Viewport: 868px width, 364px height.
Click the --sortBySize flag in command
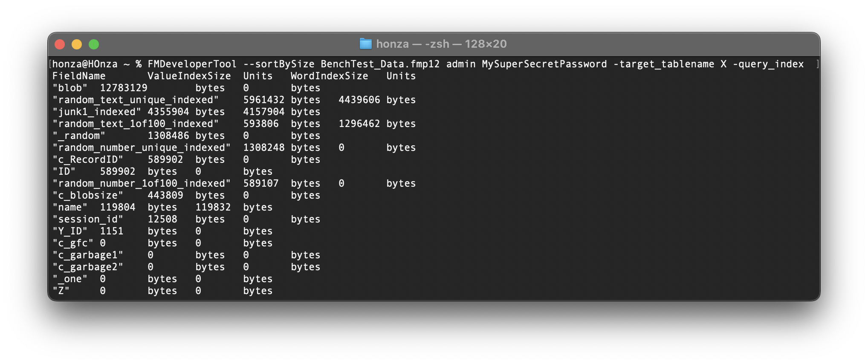click(279, 64)
